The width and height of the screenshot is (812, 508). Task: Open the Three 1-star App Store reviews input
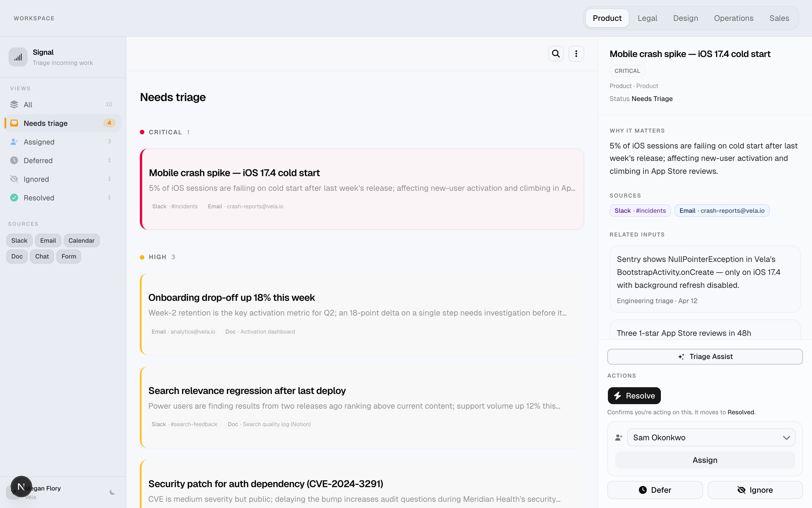point(705,330)
